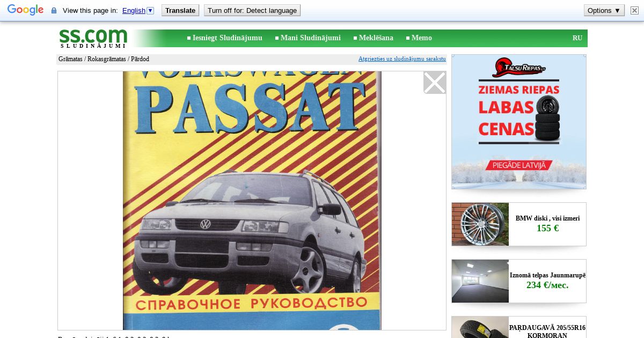Click the Volkswagen Passat book cover image

(x=252, y=200)
